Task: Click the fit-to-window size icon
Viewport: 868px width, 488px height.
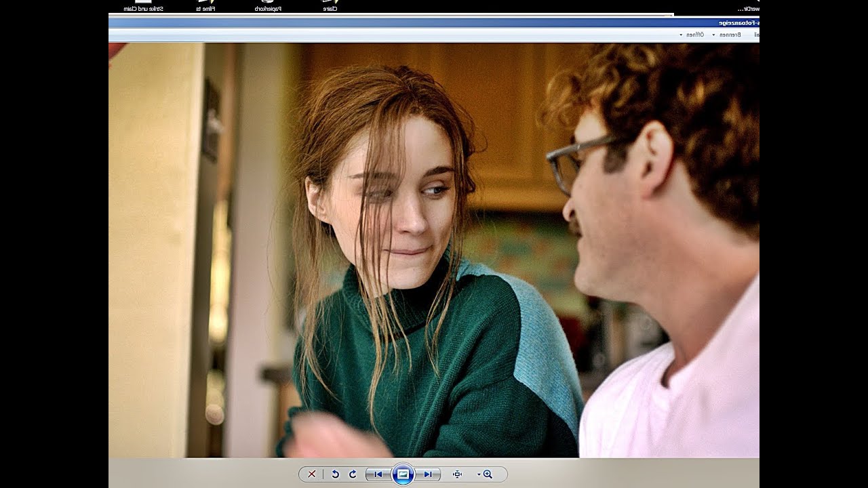Action: tap(457, 474)
